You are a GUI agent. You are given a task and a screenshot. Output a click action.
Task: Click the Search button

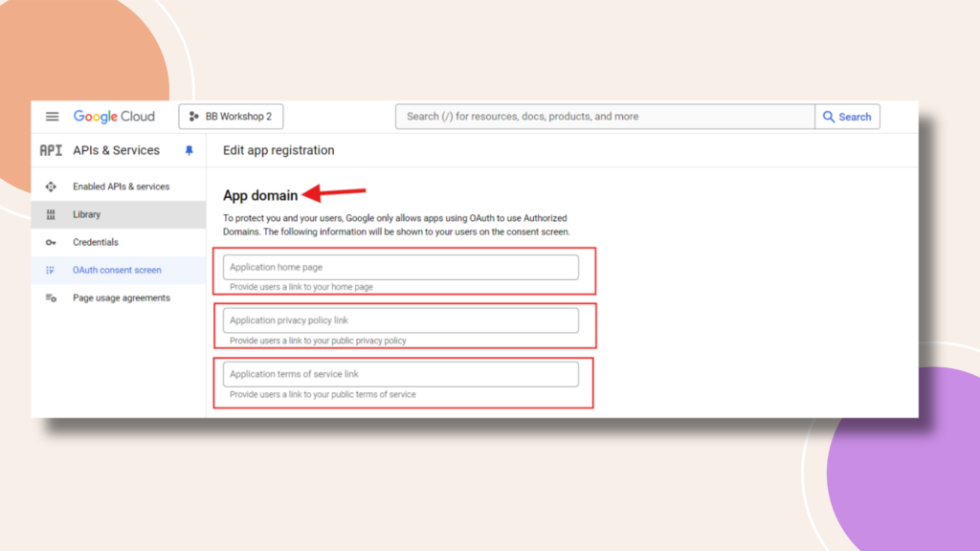(x=848, y=117)
